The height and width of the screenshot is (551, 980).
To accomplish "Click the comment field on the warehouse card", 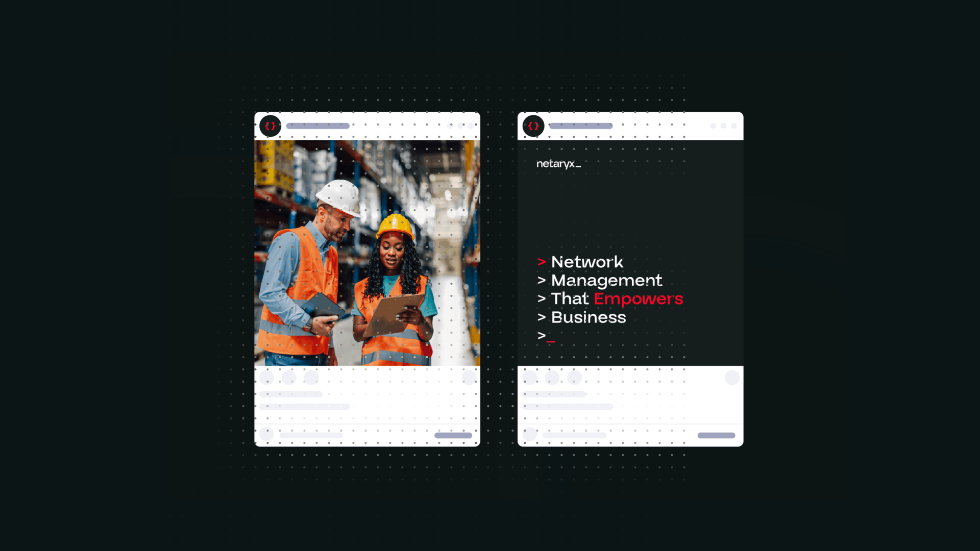I will point(311,435).
